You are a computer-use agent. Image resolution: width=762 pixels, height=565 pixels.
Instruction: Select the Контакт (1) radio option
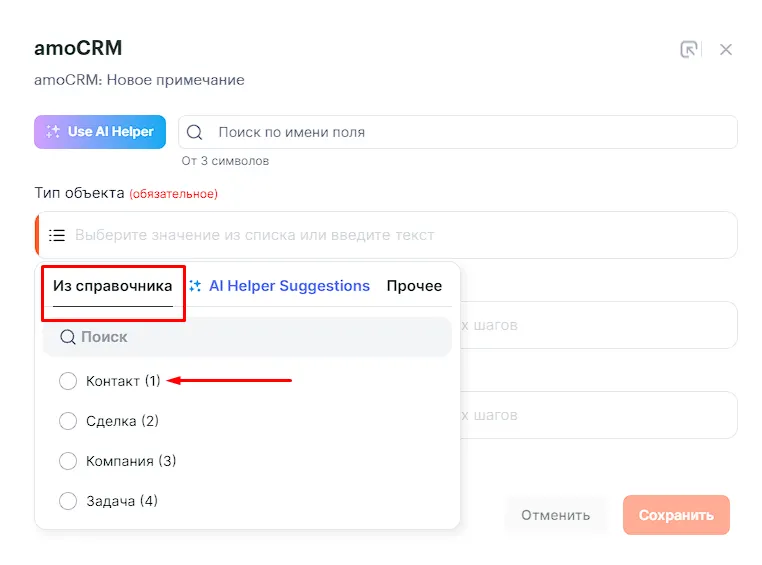pyautogui.click(x=68, y=381)
